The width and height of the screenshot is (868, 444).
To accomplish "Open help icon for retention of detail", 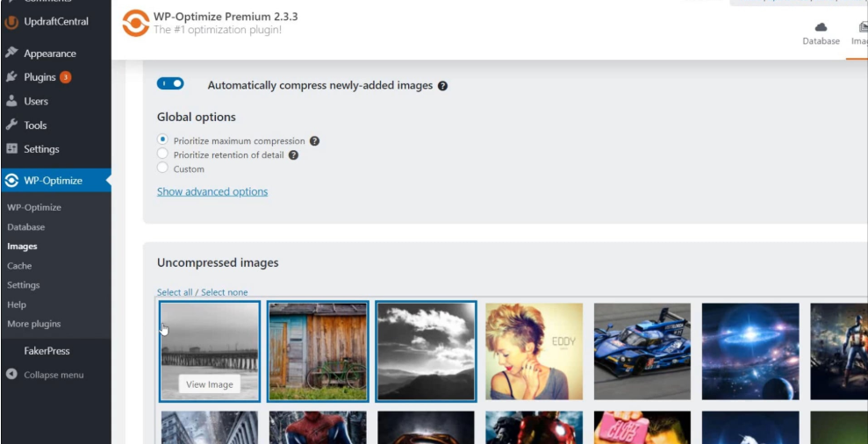I will coord(293,155).
